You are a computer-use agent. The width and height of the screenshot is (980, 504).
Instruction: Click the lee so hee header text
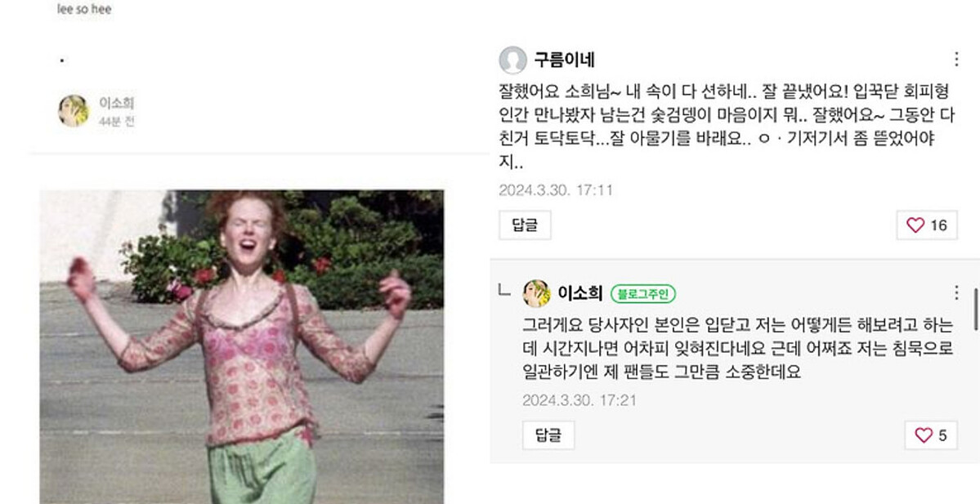pos(84,9)
